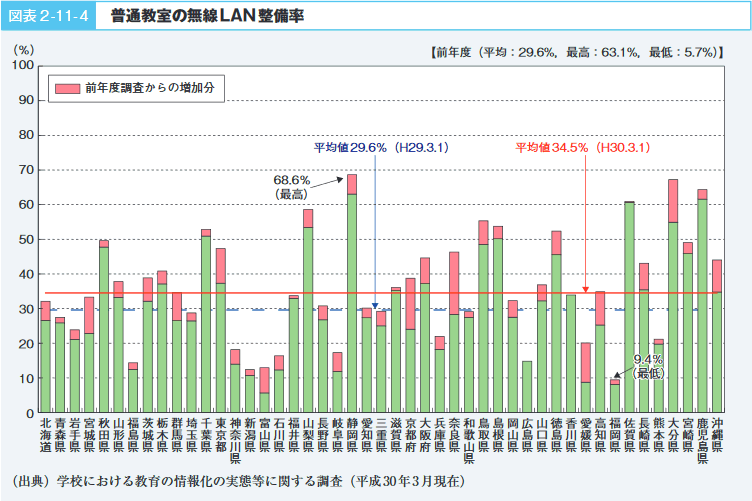This screenshot has height=501, width=752.
Task: Click the 埼玉県 axis label
Action: point(191,435)
